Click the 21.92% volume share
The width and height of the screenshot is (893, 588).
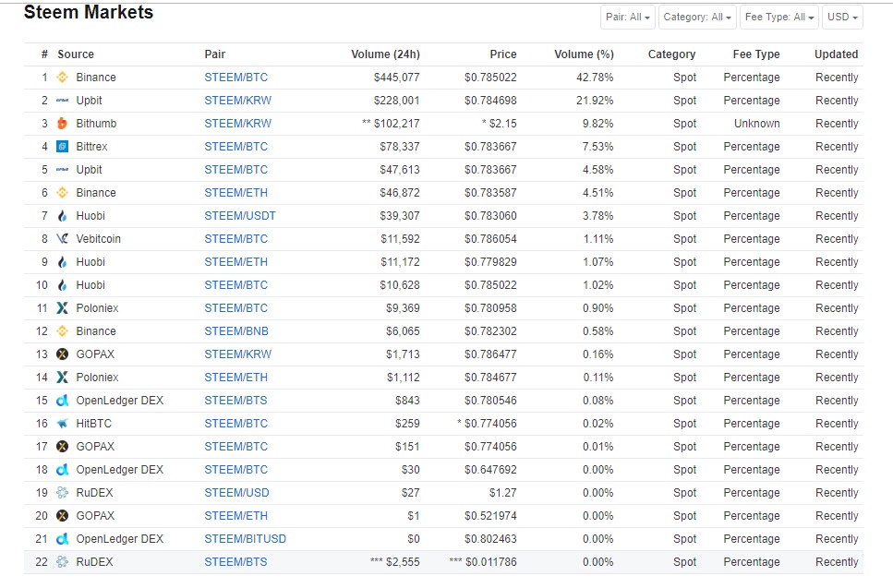(x=595, y=101)
